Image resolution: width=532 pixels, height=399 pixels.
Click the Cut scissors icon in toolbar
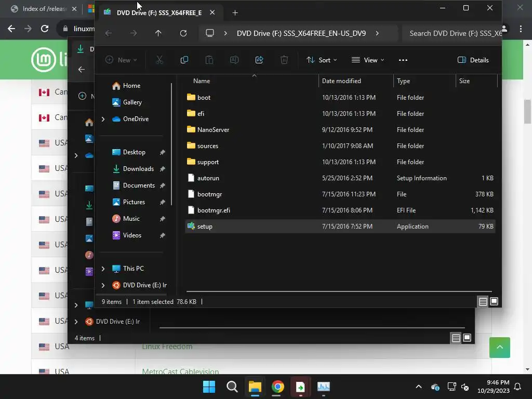[x=159, y=60]
